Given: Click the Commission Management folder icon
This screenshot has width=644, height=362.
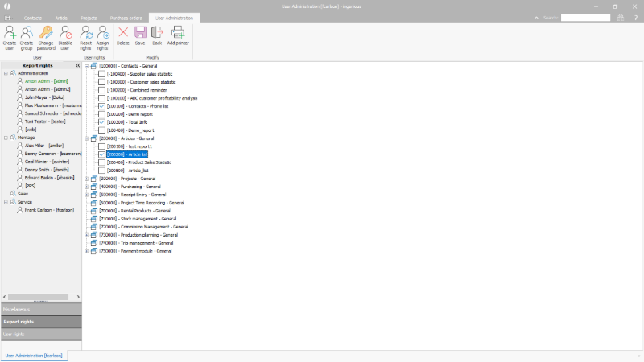Looking at the screenshot, I should coord(94,227).
